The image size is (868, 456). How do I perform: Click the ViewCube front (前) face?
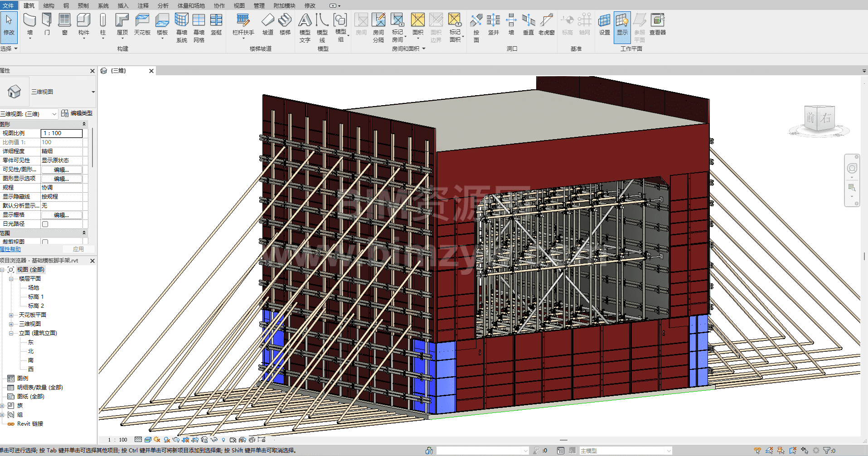pyautogui.click(x=811, y=118)
